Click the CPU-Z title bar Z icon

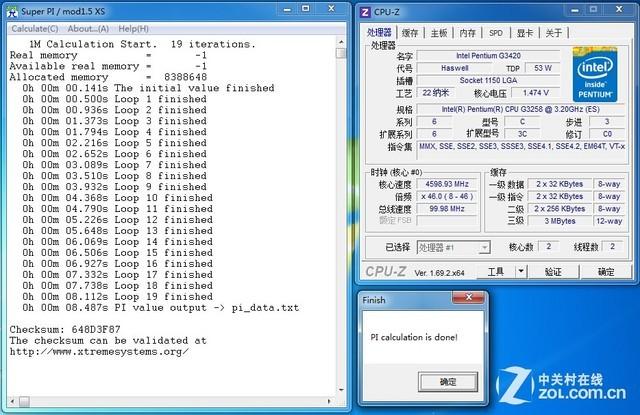[x=365, y=12]
